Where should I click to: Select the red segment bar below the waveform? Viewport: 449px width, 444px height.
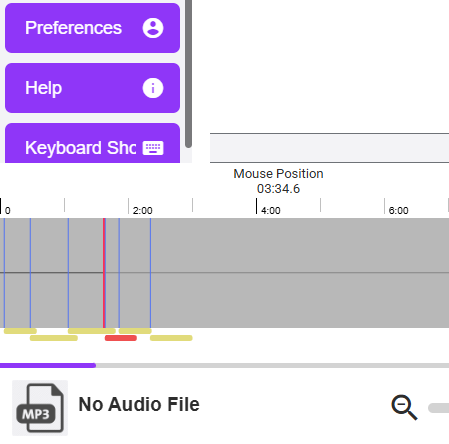(121, 338)
